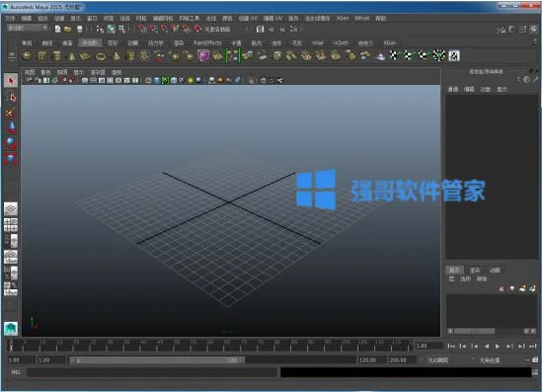
Task: Open the viewport 着色 panel menu
Action: [45, 72]
